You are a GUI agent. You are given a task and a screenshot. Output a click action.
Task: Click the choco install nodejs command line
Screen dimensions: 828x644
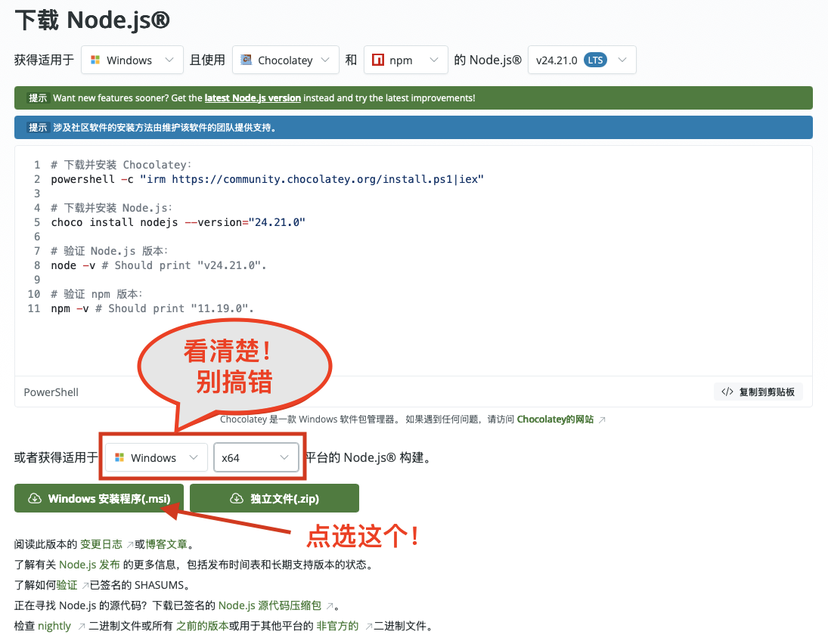[x=178, y=222]
